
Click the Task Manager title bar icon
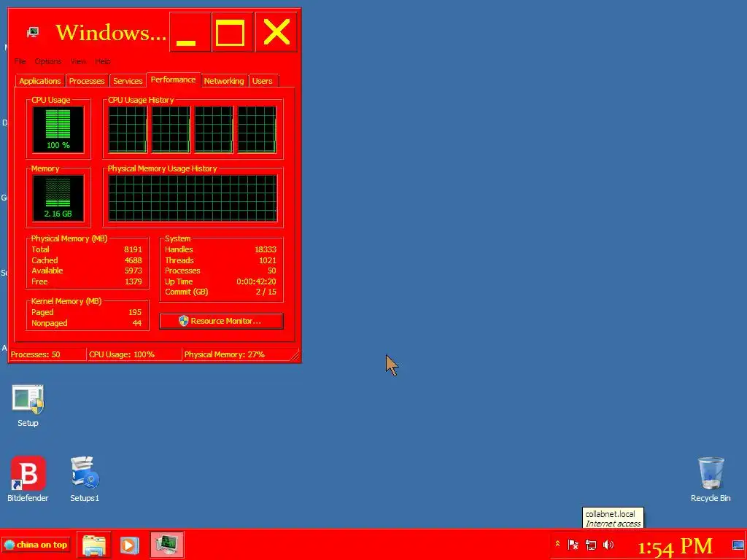[x=32, y=32]
